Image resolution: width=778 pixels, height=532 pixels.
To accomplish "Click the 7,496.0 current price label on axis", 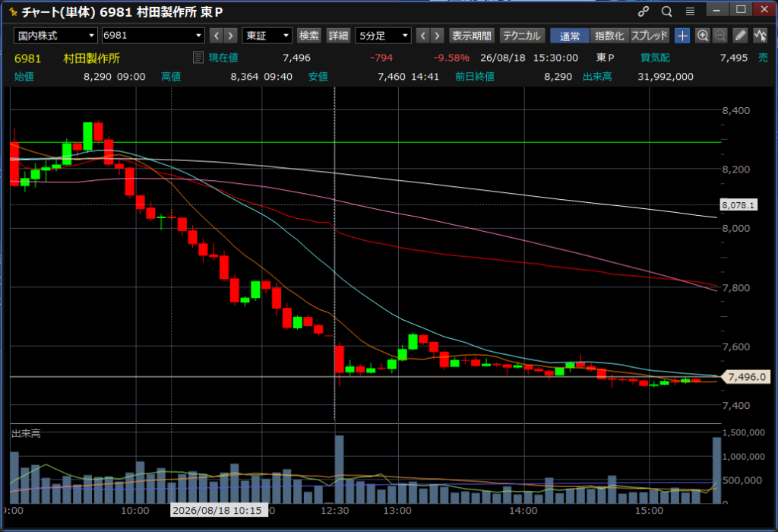I will 746,377.
